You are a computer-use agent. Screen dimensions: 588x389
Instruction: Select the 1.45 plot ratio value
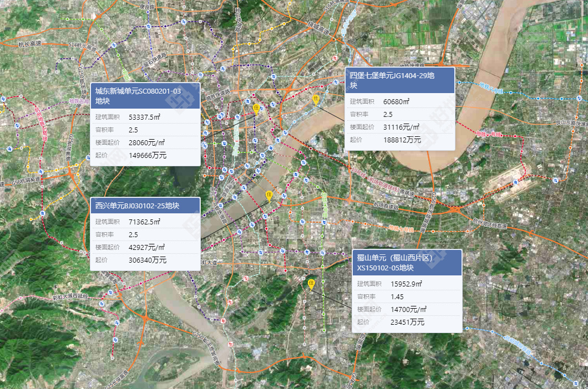point(397,296)
